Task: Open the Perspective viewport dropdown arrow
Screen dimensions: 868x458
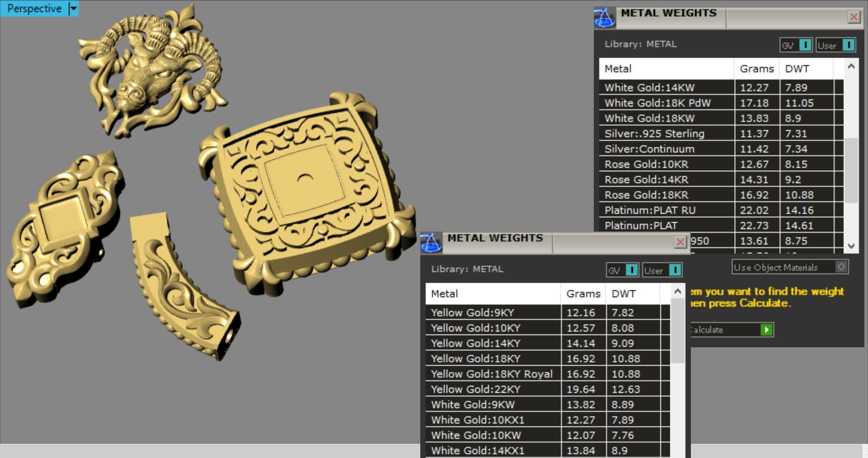Action: [73, 8]
